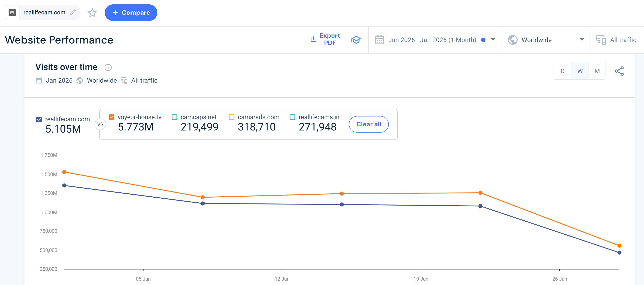Click the share icon for Visits over time
644x285 pixels.
coord(619,71)
